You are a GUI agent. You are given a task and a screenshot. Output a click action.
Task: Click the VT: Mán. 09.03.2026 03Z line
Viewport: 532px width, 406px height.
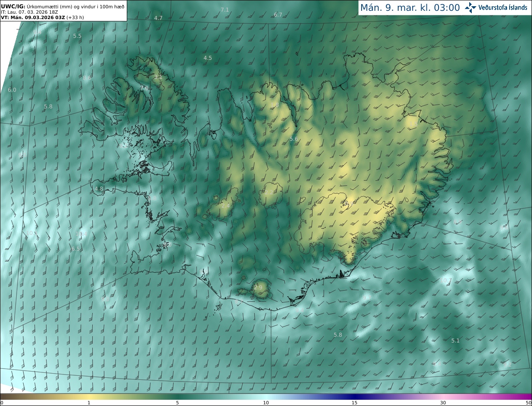coord(42,17)
